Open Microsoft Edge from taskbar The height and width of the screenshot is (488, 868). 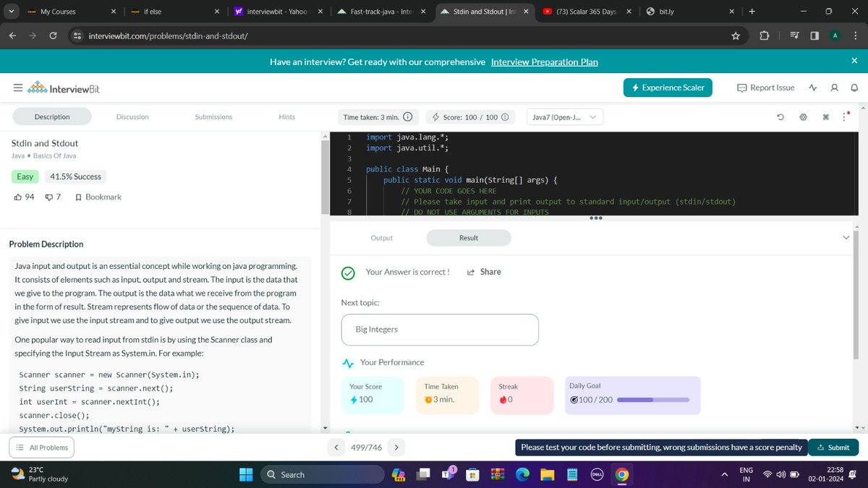(x=522, y=474)
